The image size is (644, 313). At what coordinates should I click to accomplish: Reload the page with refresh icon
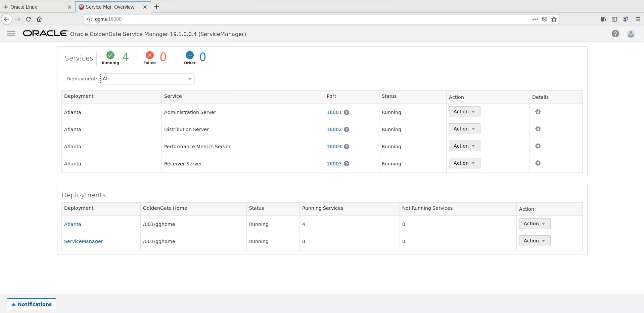tap(29, 19)
